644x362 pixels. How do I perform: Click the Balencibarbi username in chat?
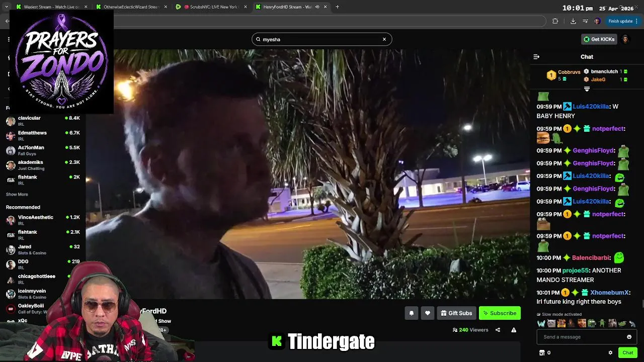pos(591,258)
